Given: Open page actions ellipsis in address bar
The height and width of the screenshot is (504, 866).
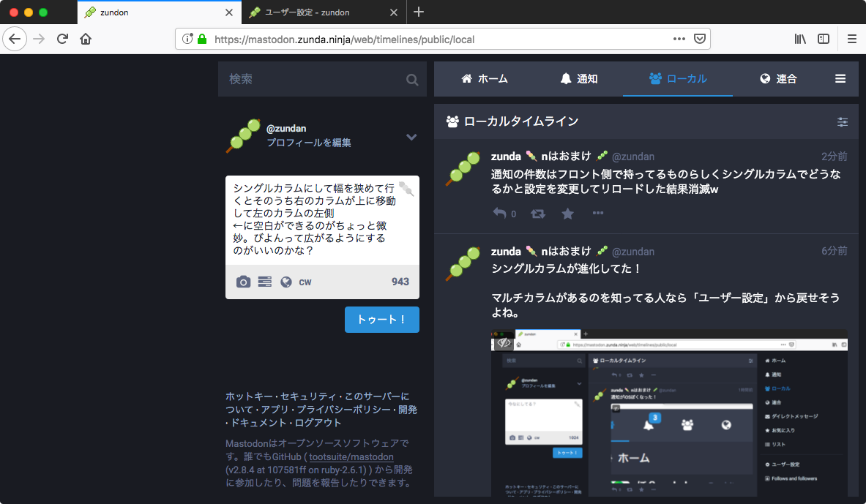Looking at the screenshot, I should point(679,39).
